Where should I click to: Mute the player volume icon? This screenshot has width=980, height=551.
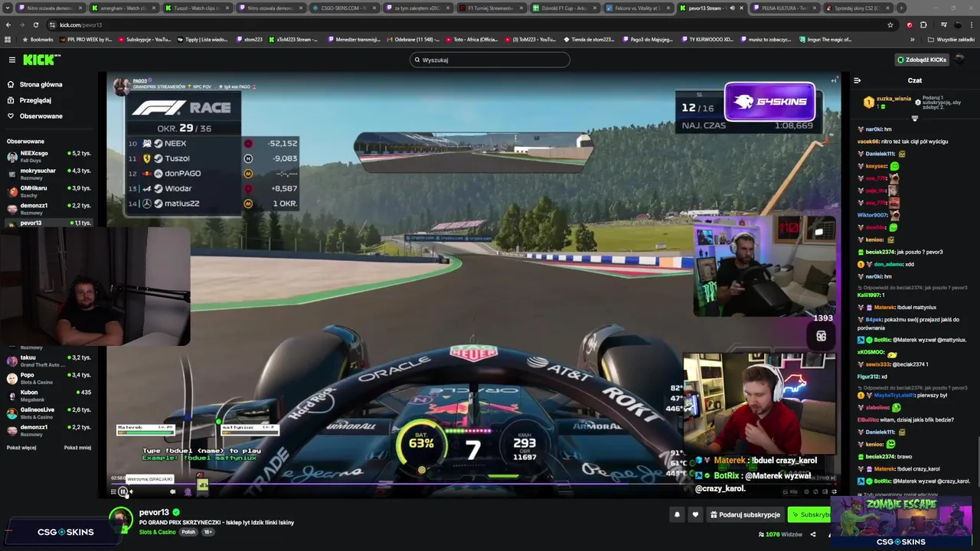132,492
